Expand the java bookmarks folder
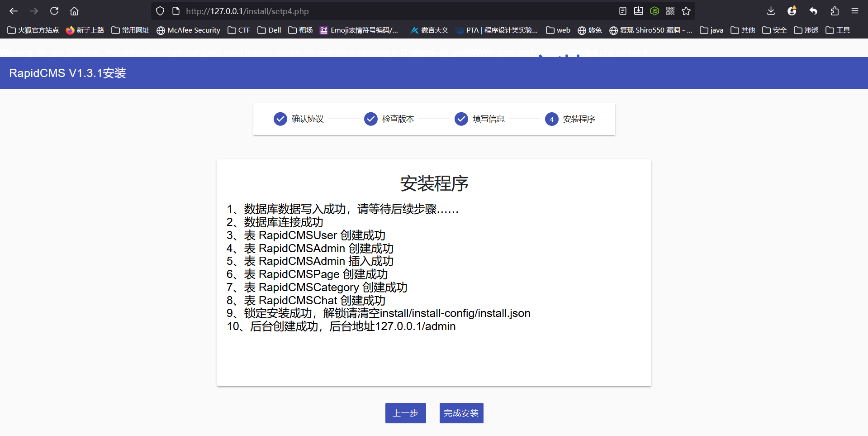This screenshot has width=868, height=436. pos(711,30)
